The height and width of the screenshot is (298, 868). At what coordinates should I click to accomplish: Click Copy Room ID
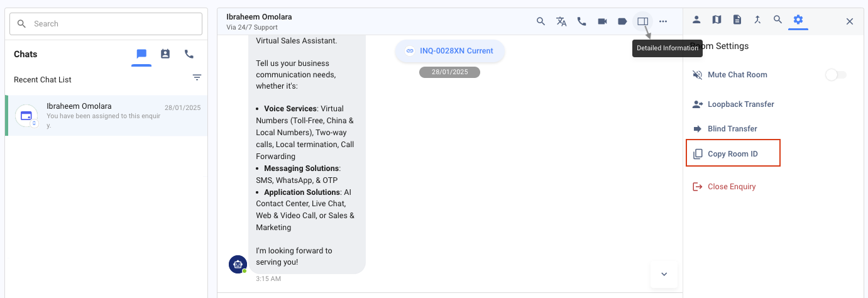pyautogui.click(x=732, y=154)
